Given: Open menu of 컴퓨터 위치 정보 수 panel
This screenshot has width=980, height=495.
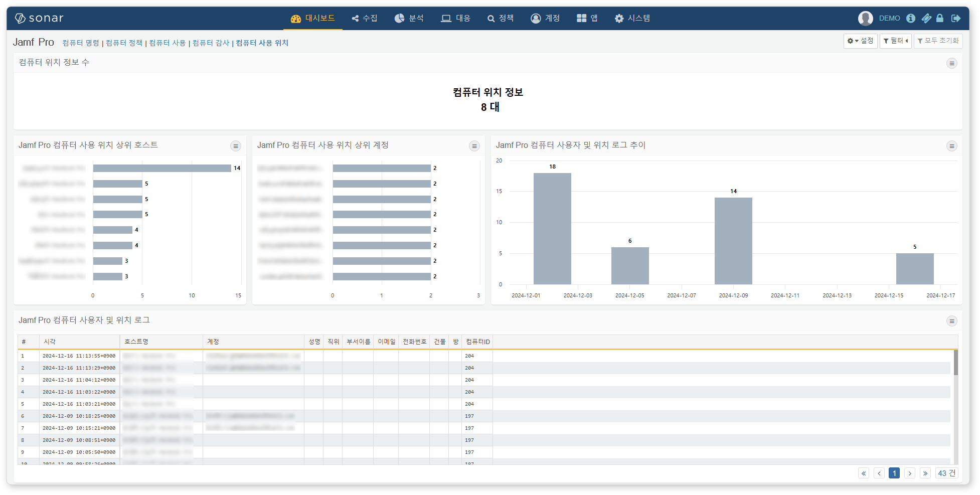Looking at the screenshot, I should pyautogui.click(x=951, y=63).
